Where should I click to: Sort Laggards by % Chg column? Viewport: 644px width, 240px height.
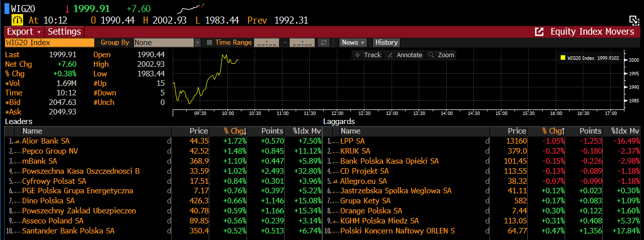click(554, 131)
